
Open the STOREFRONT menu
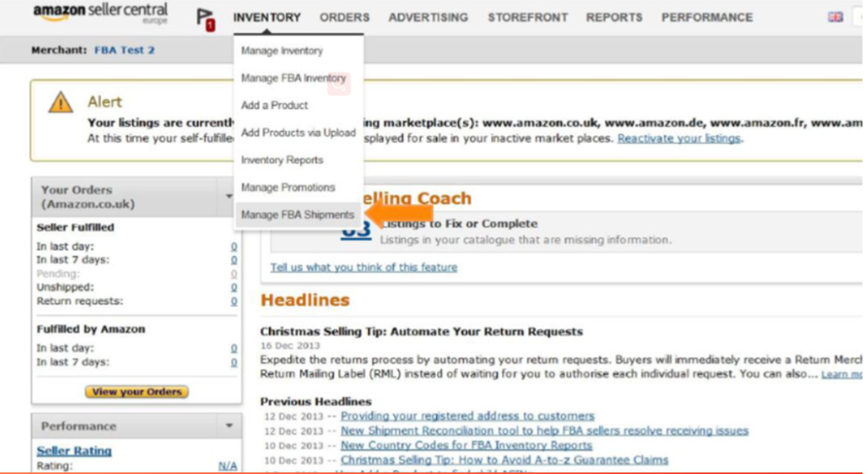point(527,18)
